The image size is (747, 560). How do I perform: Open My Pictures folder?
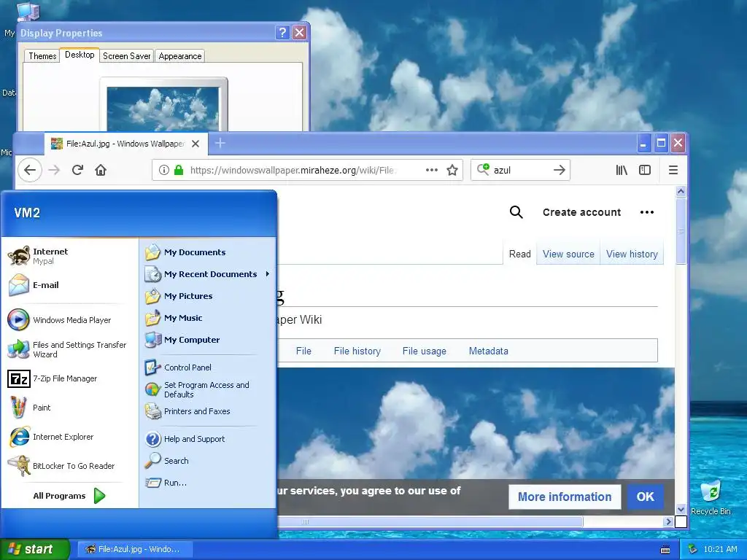179,296
